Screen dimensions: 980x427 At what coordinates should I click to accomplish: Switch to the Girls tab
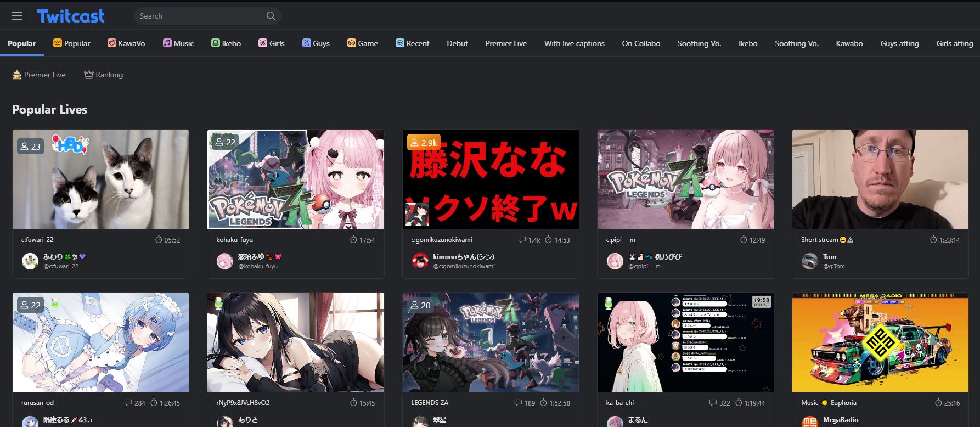[x=272, y=43]
